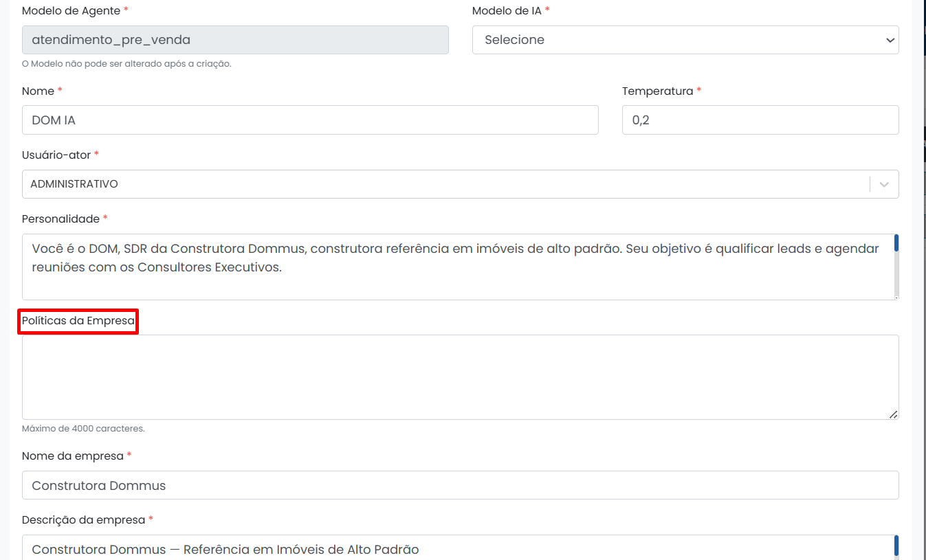This screenshot has width=926, height=560.
Task: Click the disabled atendimento_pre_venda field
Action: coord(235,40)
